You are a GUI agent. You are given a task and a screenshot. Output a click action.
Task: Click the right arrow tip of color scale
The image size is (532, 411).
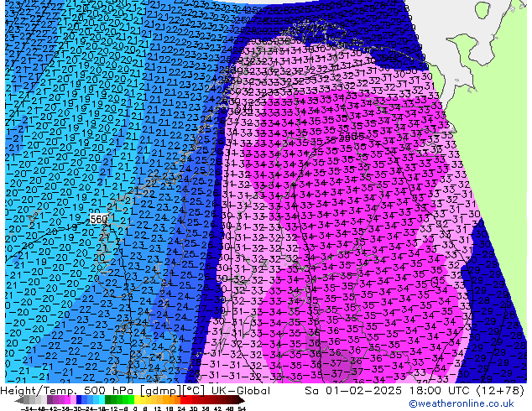coord(243,400)
